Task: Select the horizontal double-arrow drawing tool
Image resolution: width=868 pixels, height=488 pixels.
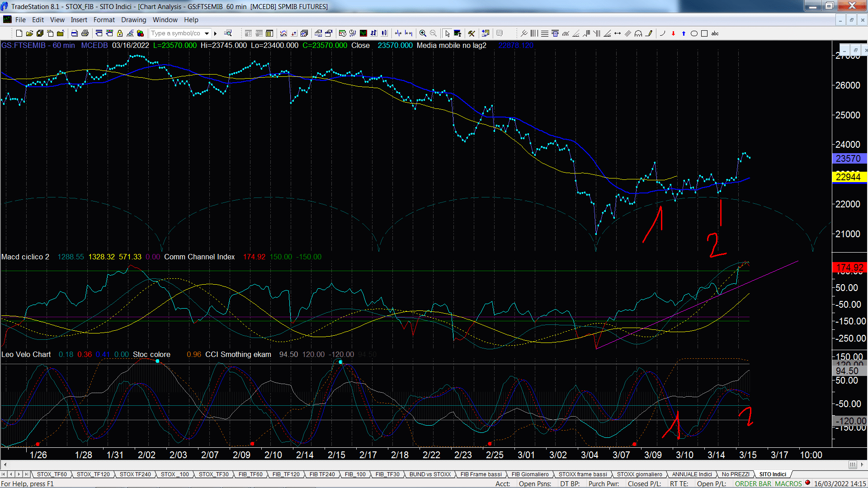Action: tap(618, 33)
